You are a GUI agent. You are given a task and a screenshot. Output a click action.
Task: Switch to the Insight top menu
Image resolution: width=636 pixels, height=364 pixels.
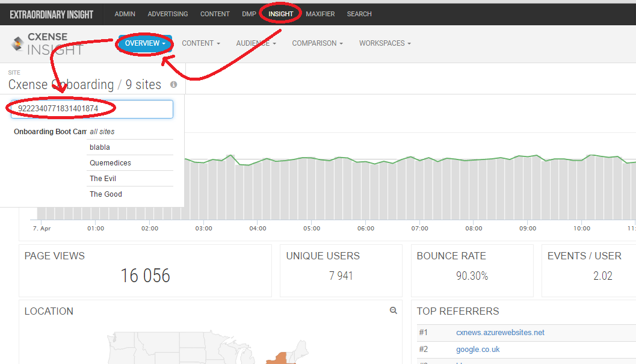(x=280, y=14)
